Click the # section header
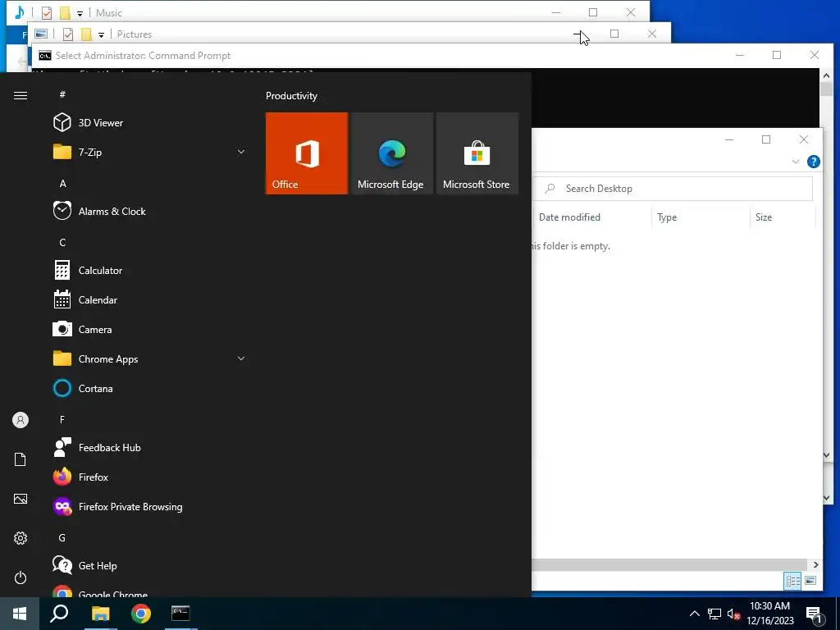The width and height of the screenshot is (840, 630). point(62,94)
